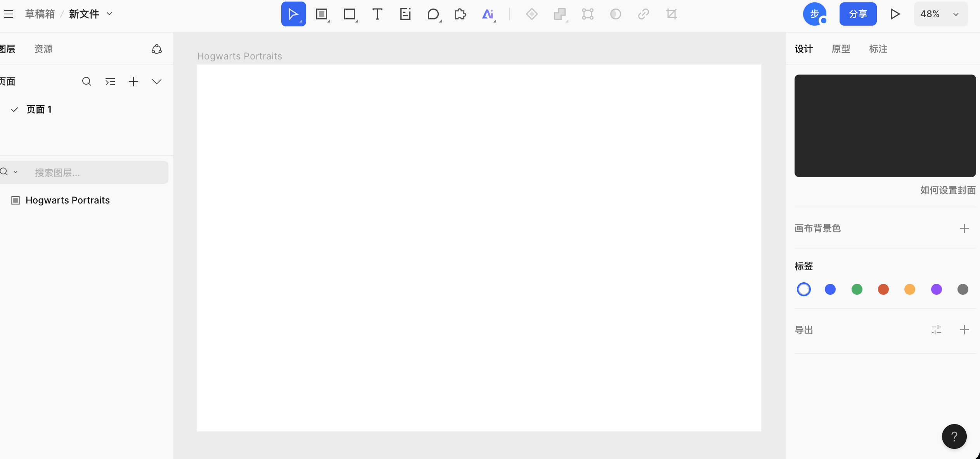Screen dimensions: 980x459
Task: Select the blue tag color dot
Action: 830,289
